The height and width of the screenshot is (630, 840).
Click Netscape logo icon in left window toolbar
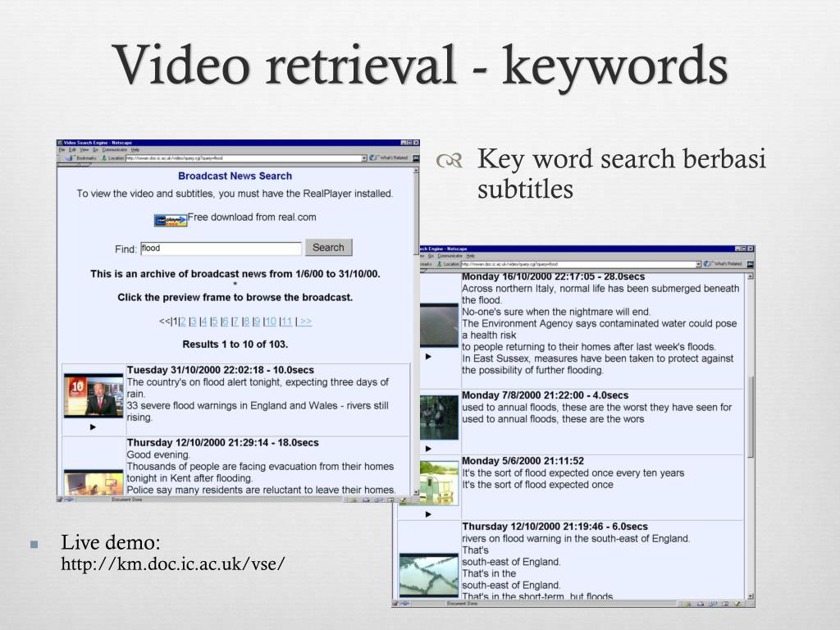tap(415, 158)
